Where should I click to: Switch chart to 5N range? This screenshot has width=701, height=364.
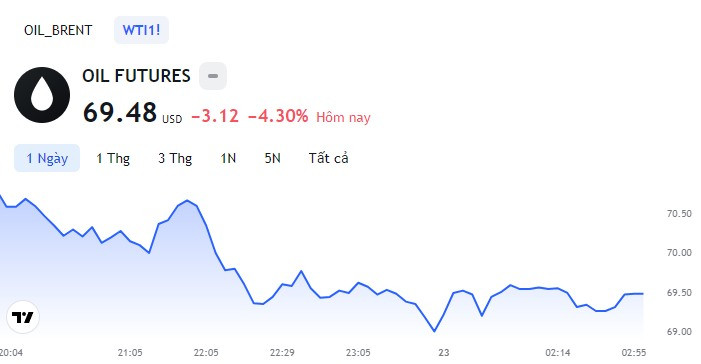click(272, 158)
